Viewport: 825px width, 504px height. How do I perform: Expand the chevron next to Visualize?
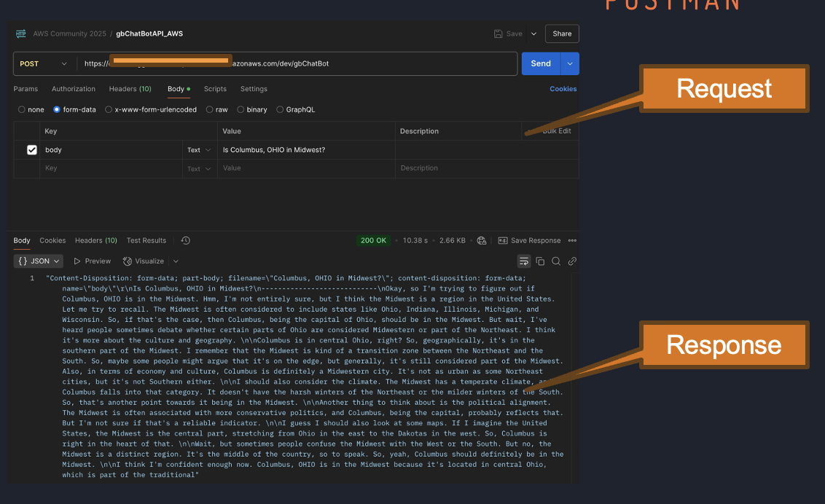[x=176, y=261]
